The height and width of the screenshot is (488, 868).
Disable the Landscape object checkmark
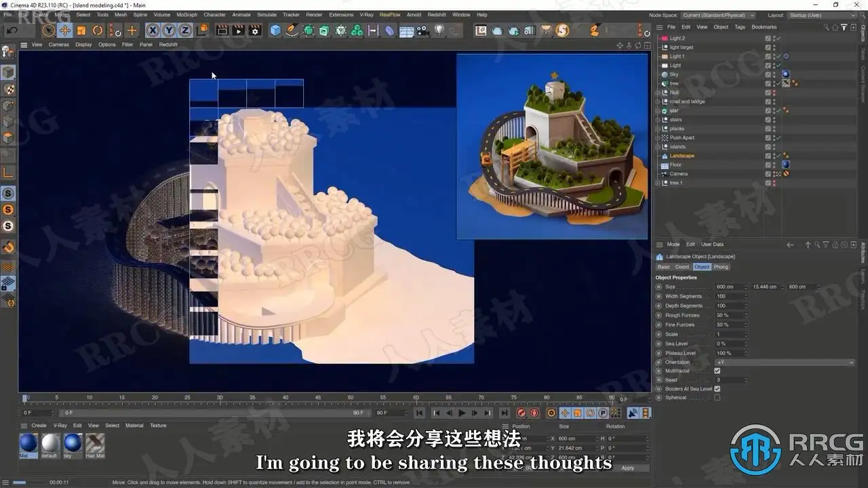click(778, 156)
